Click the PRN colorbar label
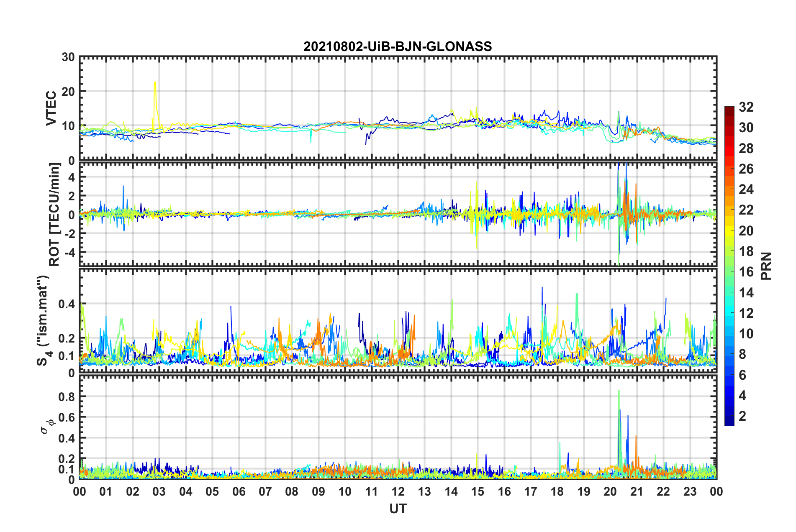Screen dimensions: 796x532 click(x=766, y=266)
